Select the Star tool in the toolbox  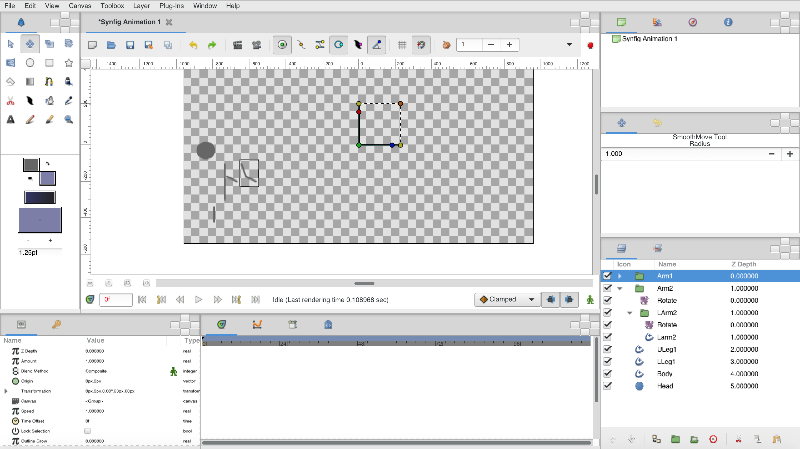pyautogui.click(x=68, y=62)
